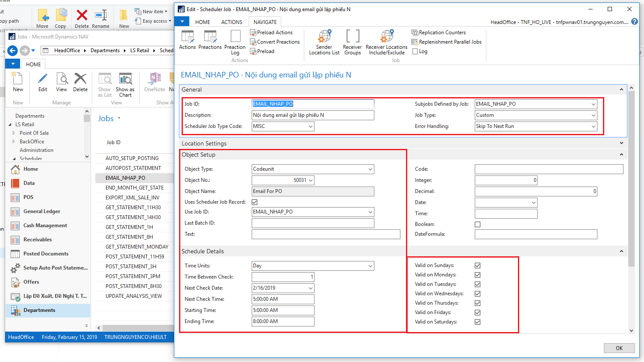Select Point Of Sale tree item
This screenshot has height=362, width=644.
tap(34, 133)
